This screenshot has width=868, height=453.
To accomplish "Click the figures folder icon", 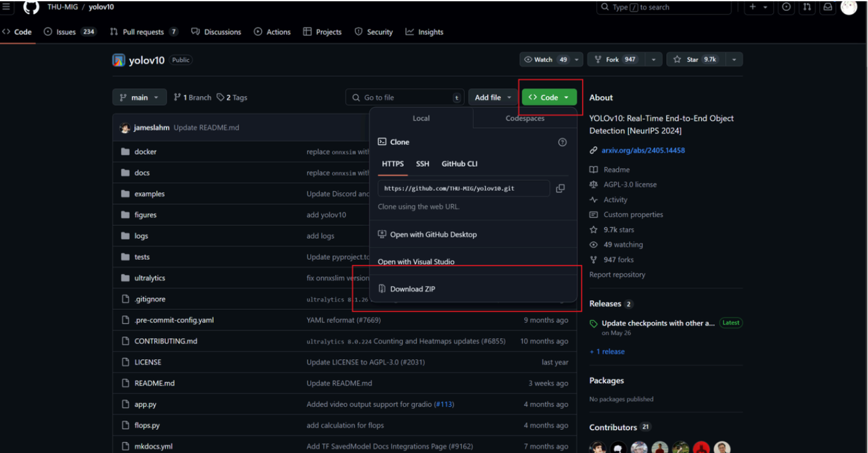I will point(125,215).
